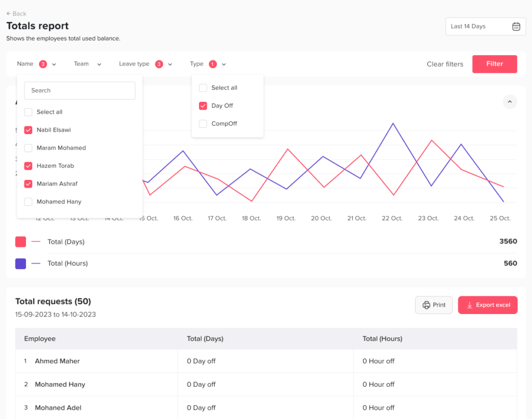Collapse the chart with the chevron-up icon
The width and height of the screenshot is (532, 419).
point(510,101)
